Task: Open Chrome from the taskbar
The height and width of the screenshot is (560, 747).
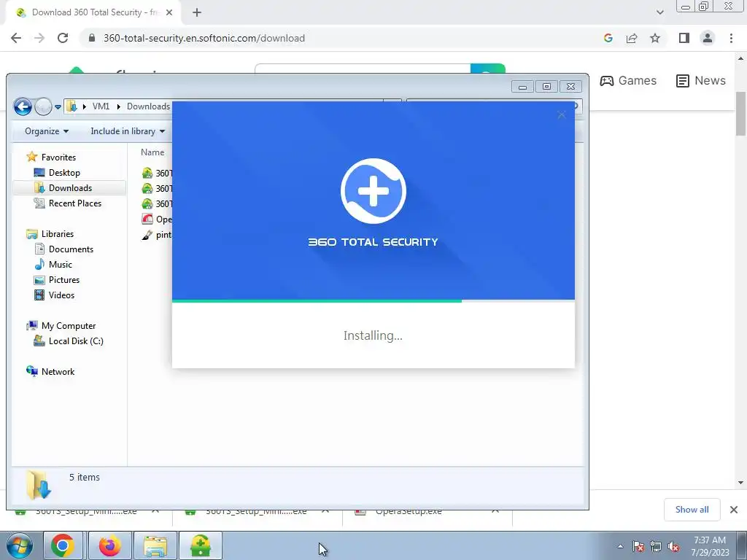Action: (x=63, y=545)
